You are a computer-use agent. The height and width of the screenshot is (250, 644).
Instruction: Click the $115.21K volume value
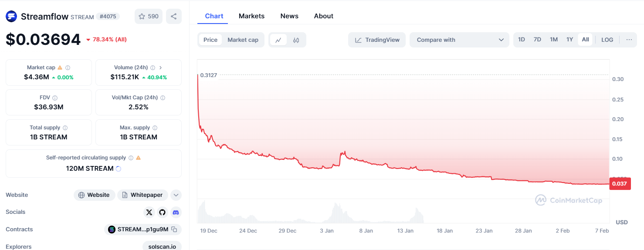point(125,77)
